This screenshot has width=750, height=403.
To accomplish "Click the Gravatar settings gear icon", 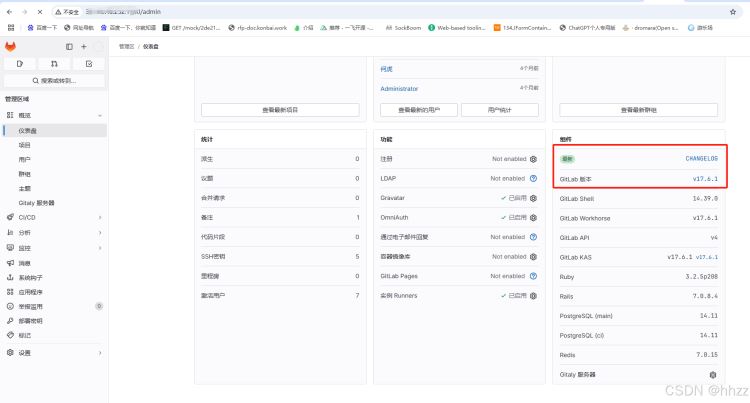I will tap(533, 198).
